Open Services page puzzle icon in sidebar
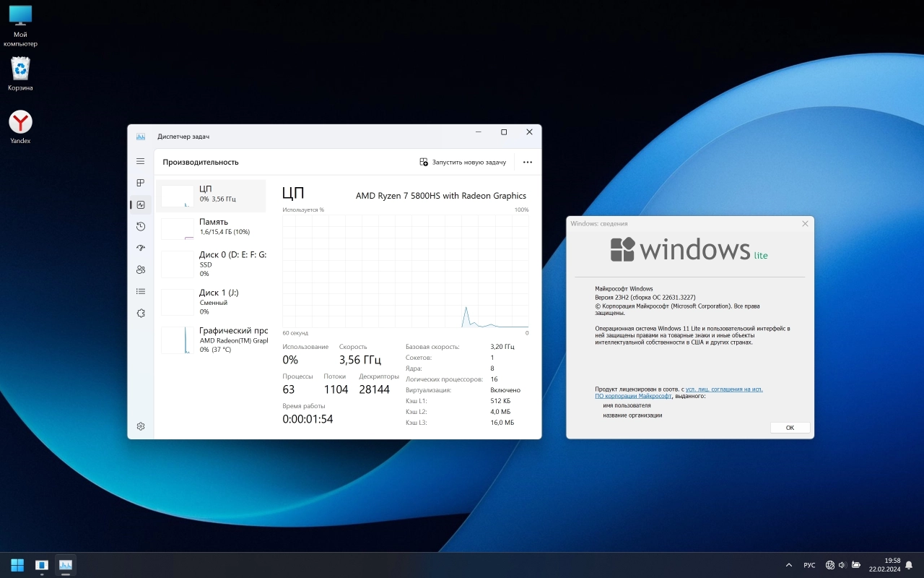 pyautogui.click(x=140, y=313)
